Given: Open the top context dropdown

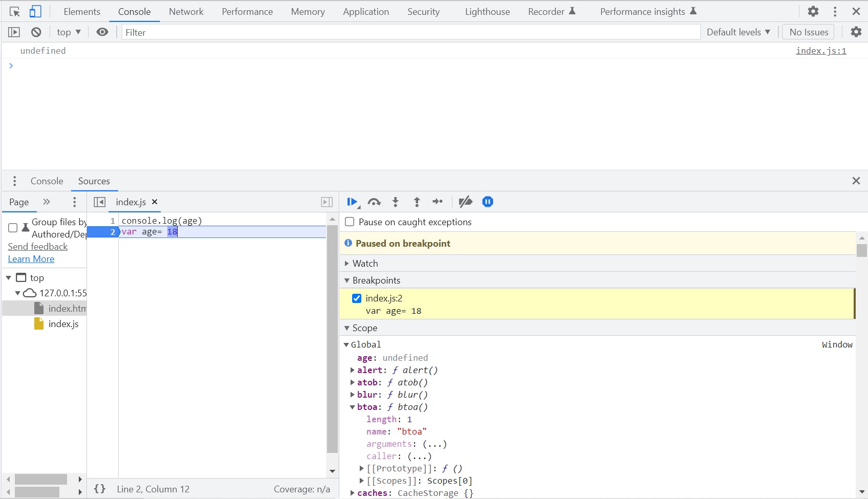Looking at the screenshot, I should (x=69, y=32).
